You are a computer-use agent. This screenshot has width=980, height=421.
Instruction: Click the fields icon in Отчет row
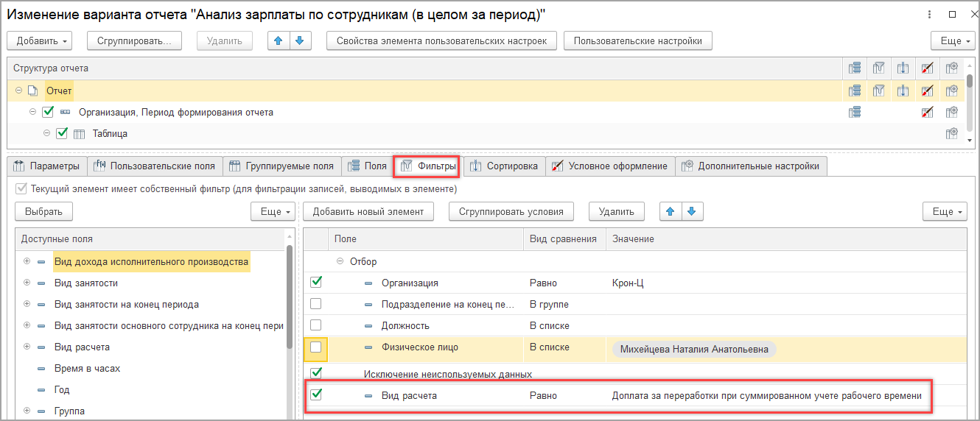(855, 91)
